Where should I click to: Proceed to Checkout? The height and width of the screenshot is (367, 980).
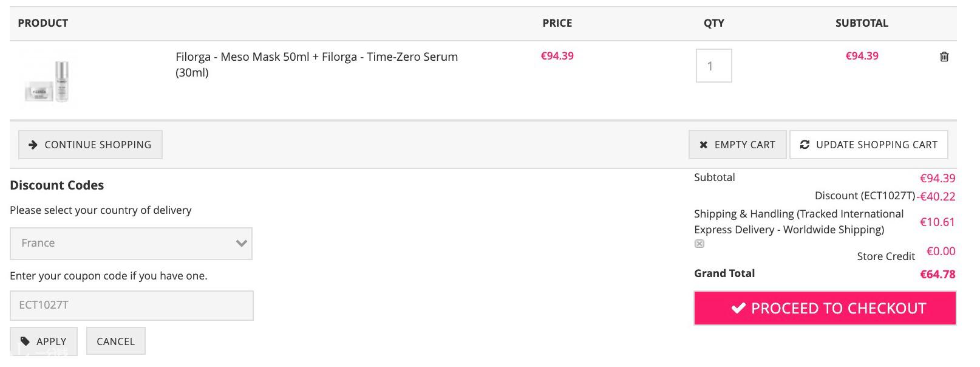point(825,308)
